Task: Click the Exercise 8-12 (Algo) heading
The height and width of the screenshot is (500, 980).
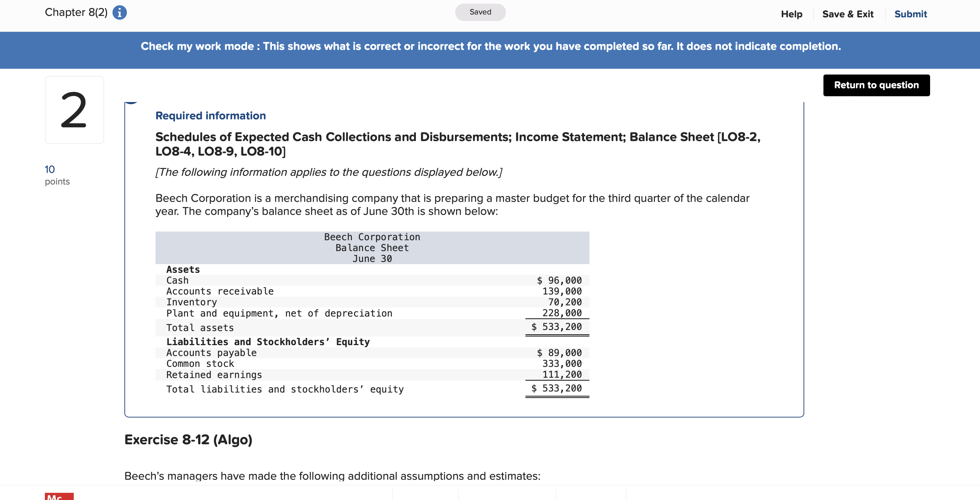Action: point(188,440)
